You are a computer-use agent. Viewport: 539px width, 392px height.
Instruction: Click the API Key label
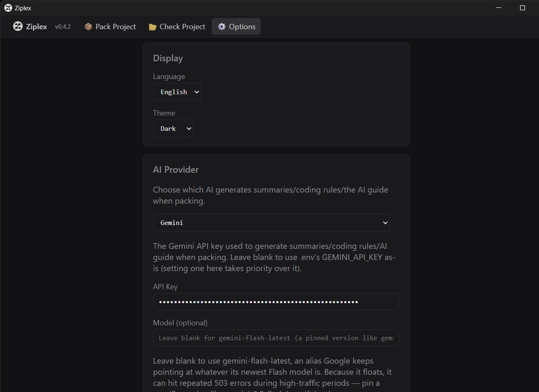[x=165, y=287]
